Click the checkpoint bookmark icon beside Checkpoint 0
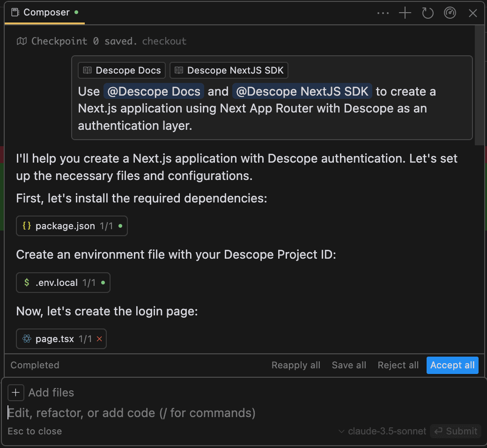 point(22,41)
